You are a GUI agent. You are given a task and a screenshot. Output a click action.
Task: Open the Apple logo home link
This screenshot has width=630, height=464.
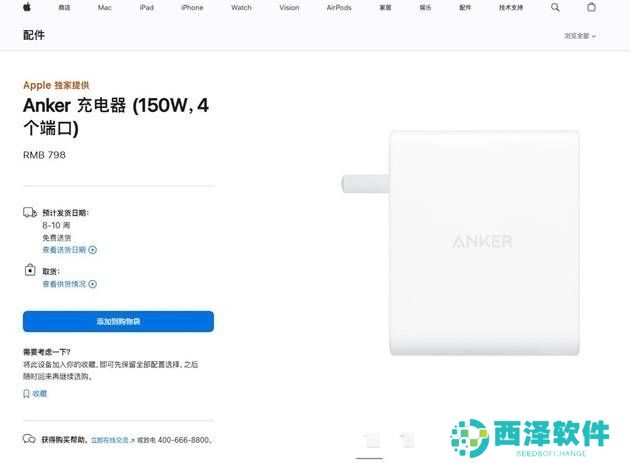[x=27, y=7]
